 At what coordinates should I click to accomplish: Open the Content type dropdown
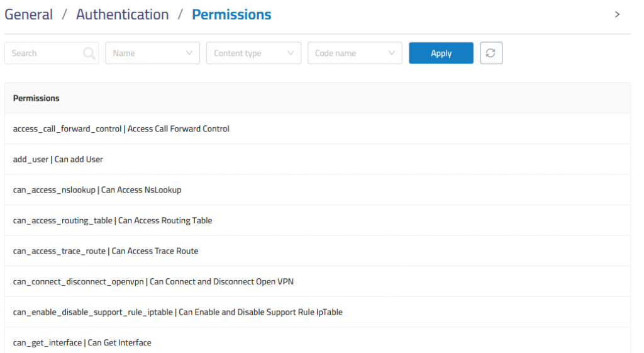click(x=253, y=53)
